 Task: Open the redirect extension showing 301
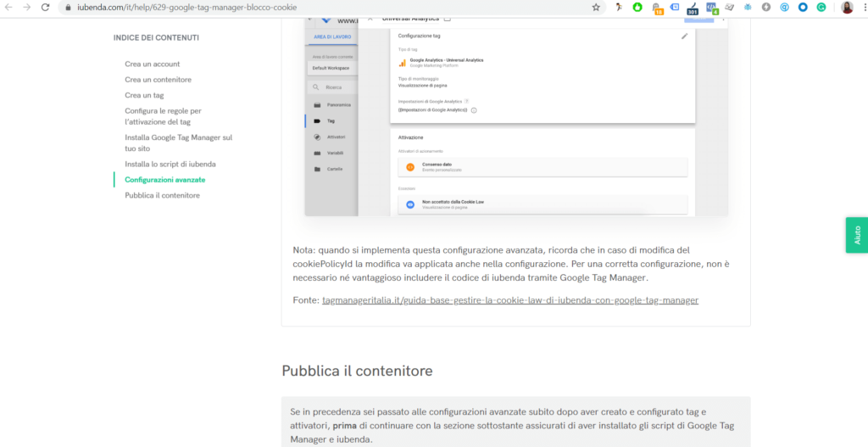pyautogui.click(x=693, y=8)
